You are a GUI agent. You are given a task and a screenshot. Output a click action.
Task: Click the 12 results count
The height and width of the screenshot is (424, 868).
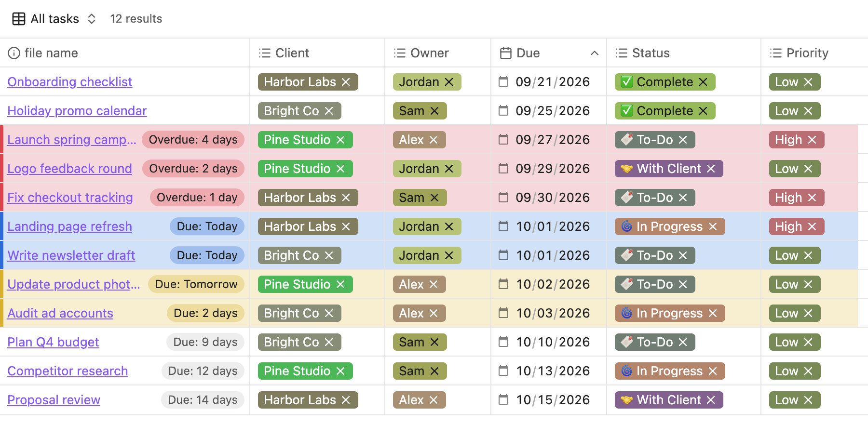(x=136, y=19)
